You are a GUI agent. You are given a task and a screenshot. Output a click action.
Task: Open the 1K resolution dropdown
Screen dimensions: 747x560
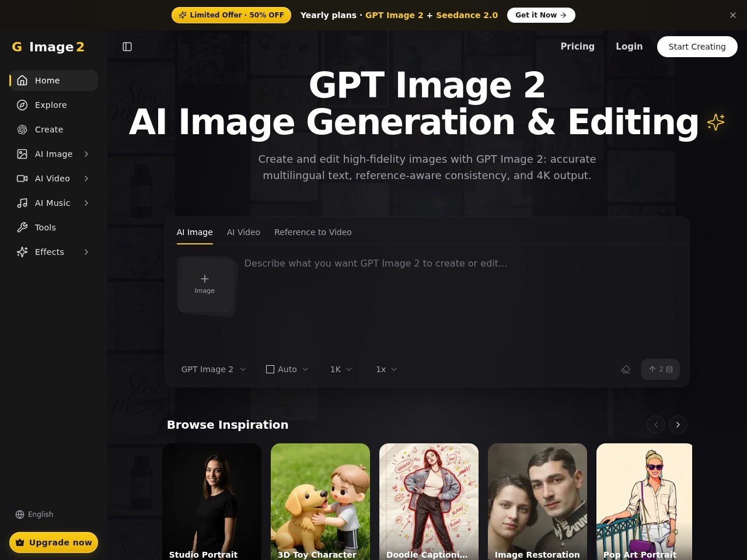341,369
